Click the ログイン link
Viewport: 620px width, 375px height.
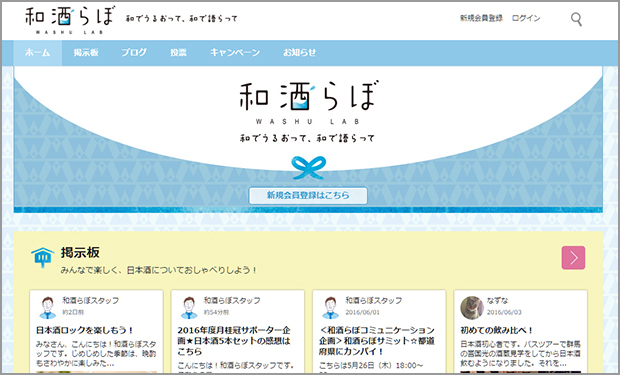click(x=526, y=18)
